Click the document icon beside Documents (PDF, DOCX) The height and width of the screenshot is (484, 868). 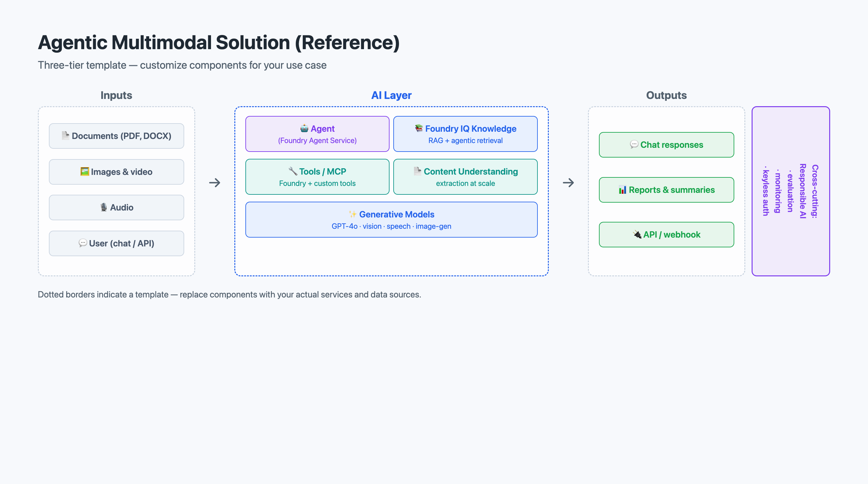pos(65,135)
